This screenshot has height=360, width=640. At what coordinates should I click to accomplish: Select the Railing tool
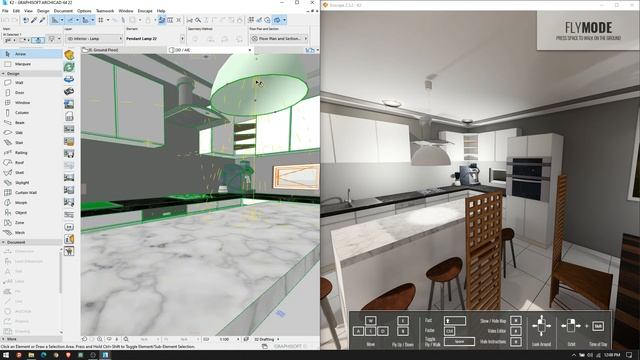31,153
